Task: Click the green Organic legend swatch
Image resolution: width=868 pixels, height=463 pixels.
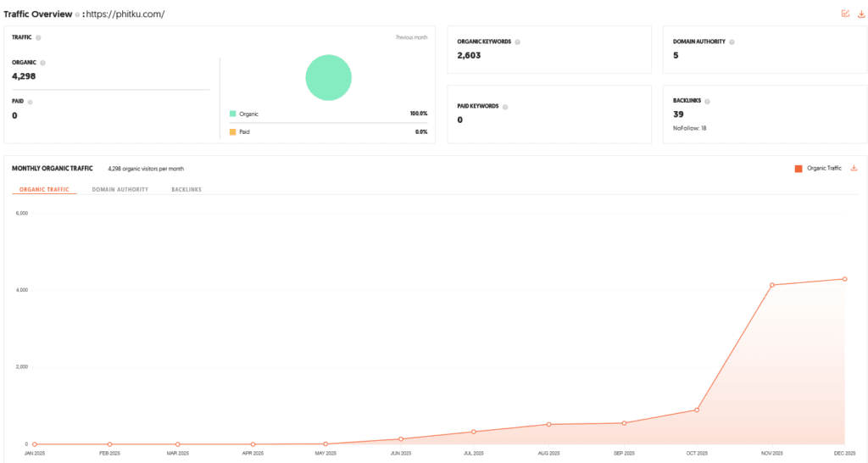Action: click(232, 113)
